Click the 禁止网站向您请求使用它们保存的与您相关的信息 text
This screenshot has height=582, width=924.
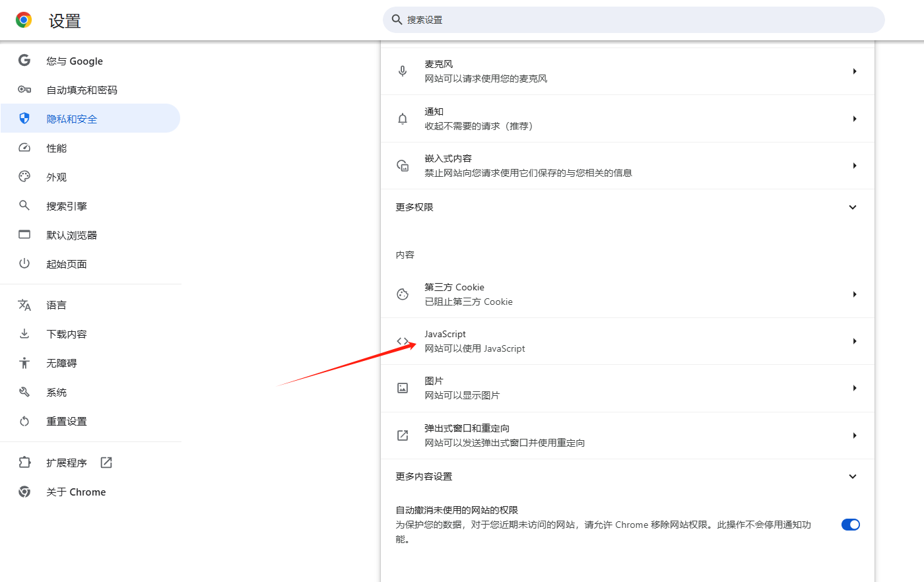pos(528,173)
